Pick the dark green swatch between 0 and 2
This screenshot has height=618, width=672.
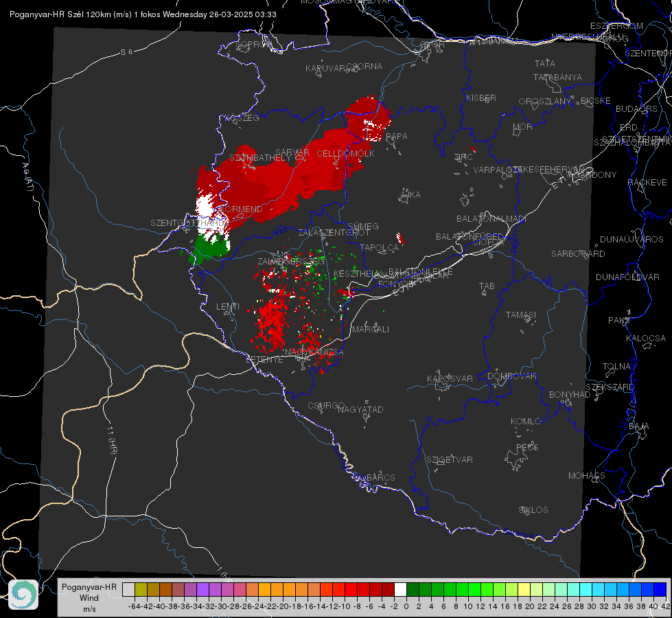click(x=413, y=590)
